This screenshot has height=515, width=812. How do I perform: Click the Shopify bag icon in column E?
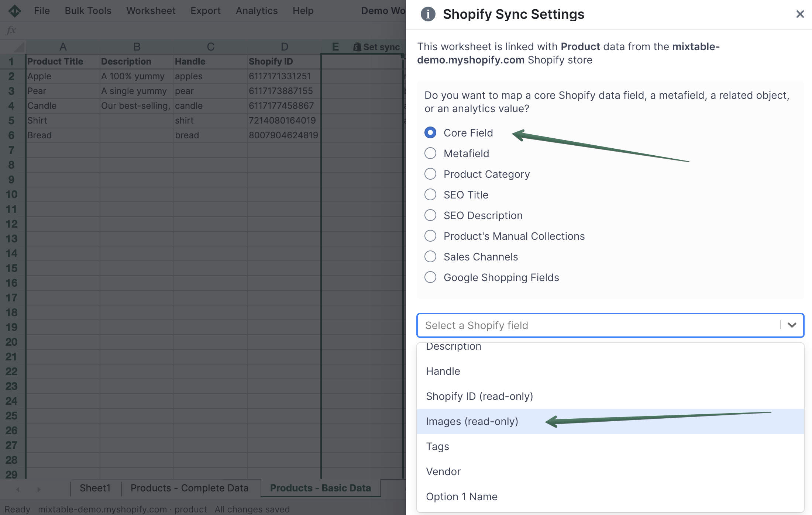[357, 47]
